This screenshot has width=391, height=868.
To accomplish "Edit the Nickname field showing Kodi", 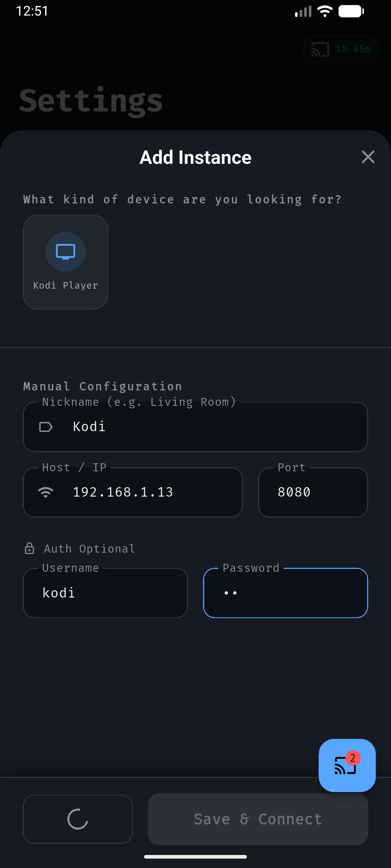I will pos(195,427).
